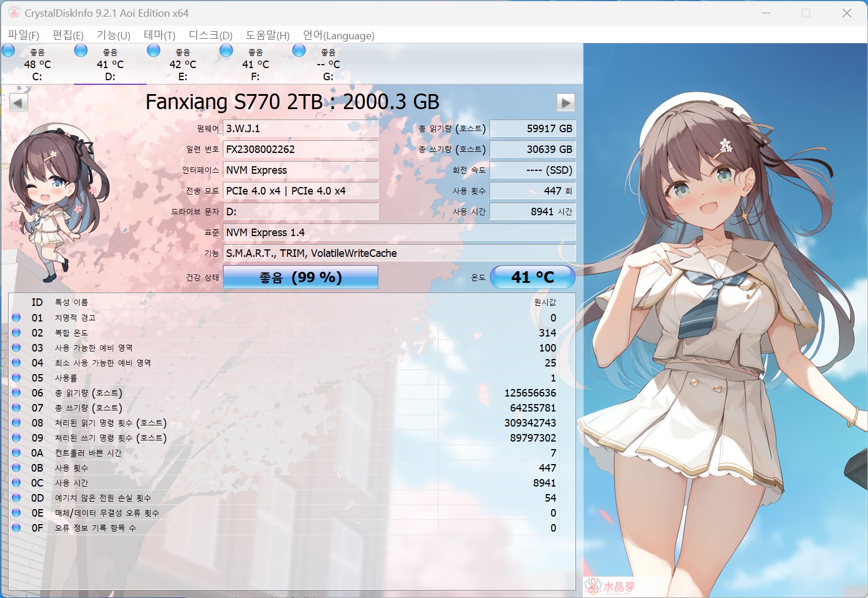Click the rotation speed ---- (SSD) value
This screenshot has width=868, height=598.
coord(533,170)
